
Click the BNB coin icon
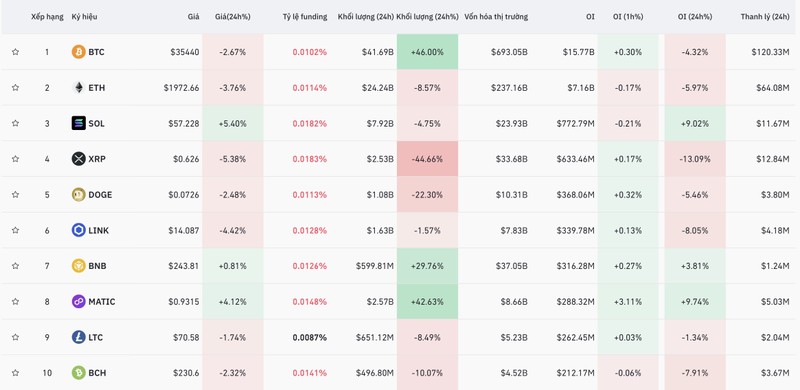[x=79, y=266]
